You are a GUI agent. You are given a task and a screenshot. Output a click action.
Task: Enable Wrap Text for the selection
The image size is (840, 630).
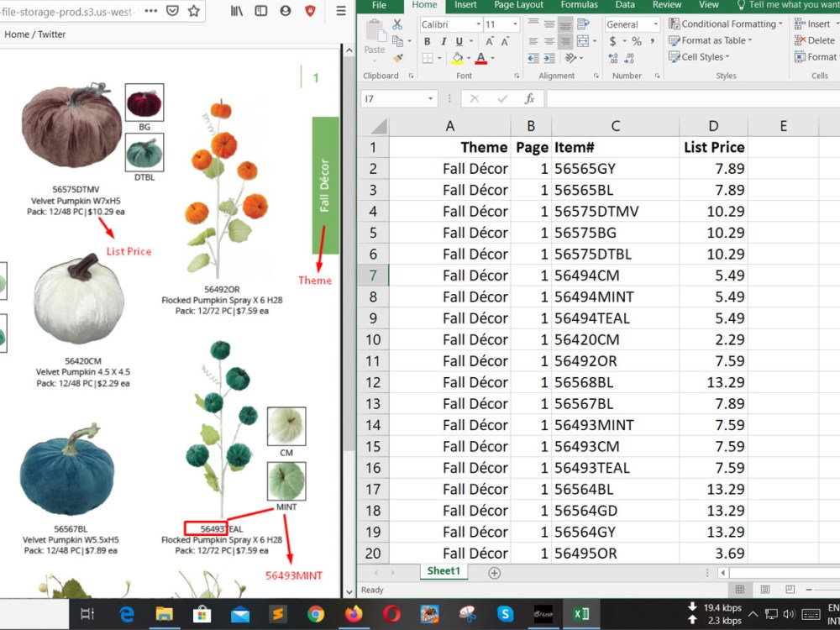581,24
